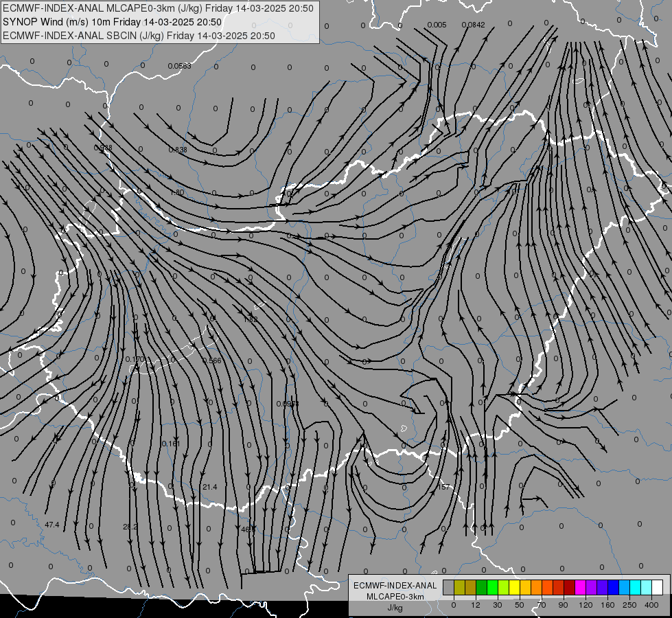
Task: Click the dark red legend swatch
Action: click(x=570, y=588)
